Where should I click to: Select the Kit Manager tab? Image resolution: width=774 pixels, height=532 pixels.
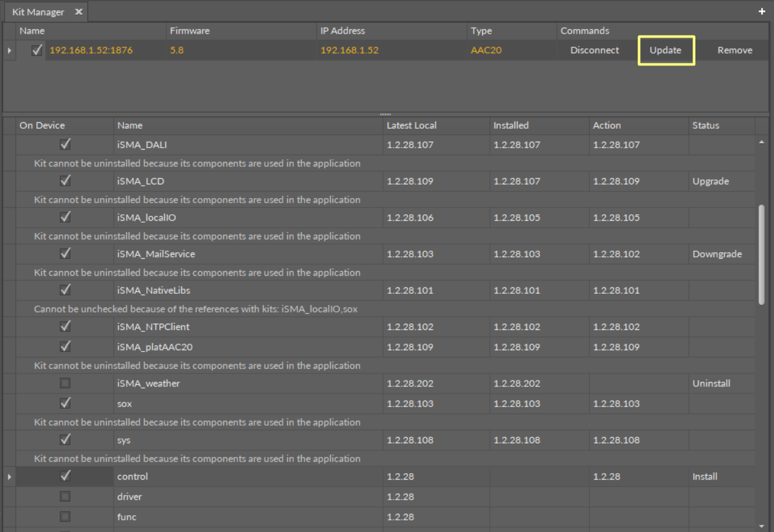(38, 12)
